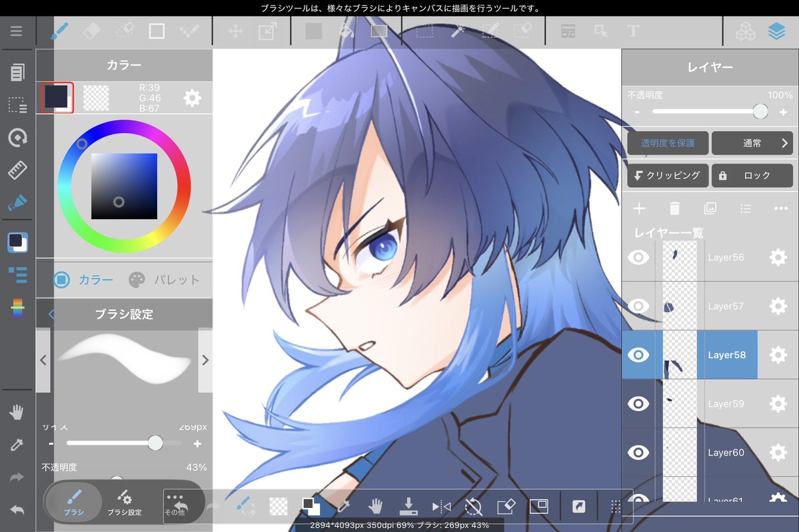Image resolution: width=799 pixels, height=532 pixels.
Task: Select the Hand pan tool in sidebar
Action: pyautogui.click(x=16, y=412)
